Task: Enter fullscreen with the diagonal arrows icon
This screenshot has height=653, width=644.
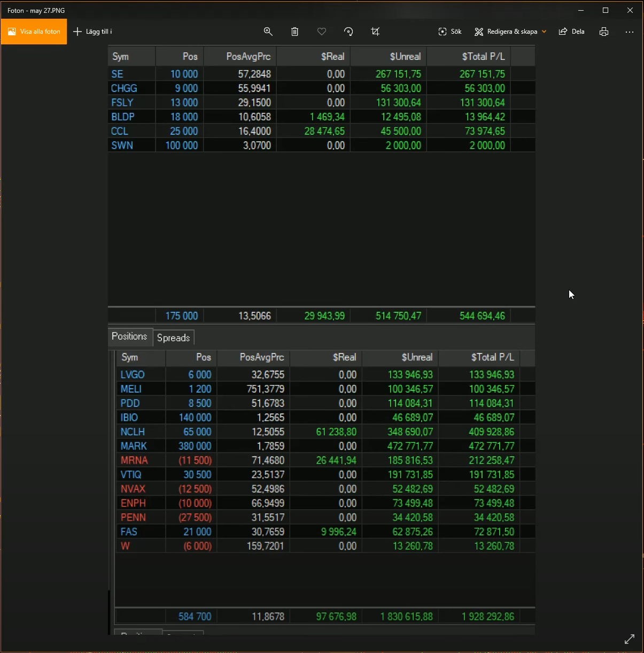Action: pyautogui.click(x=630, y=639)
